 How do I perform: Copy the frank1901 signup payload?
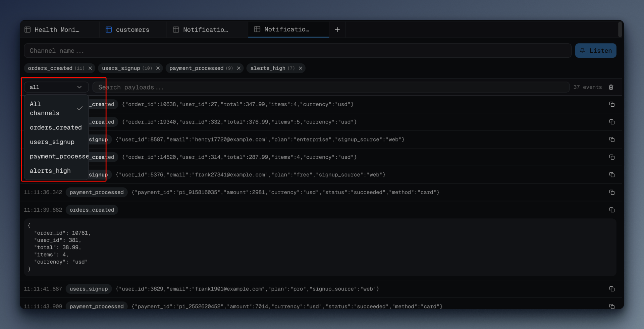pos(612,289)
